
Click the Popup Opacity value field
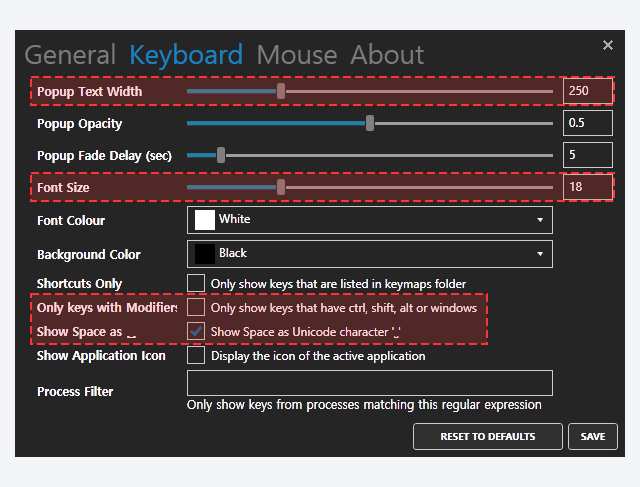pos(588,123)
